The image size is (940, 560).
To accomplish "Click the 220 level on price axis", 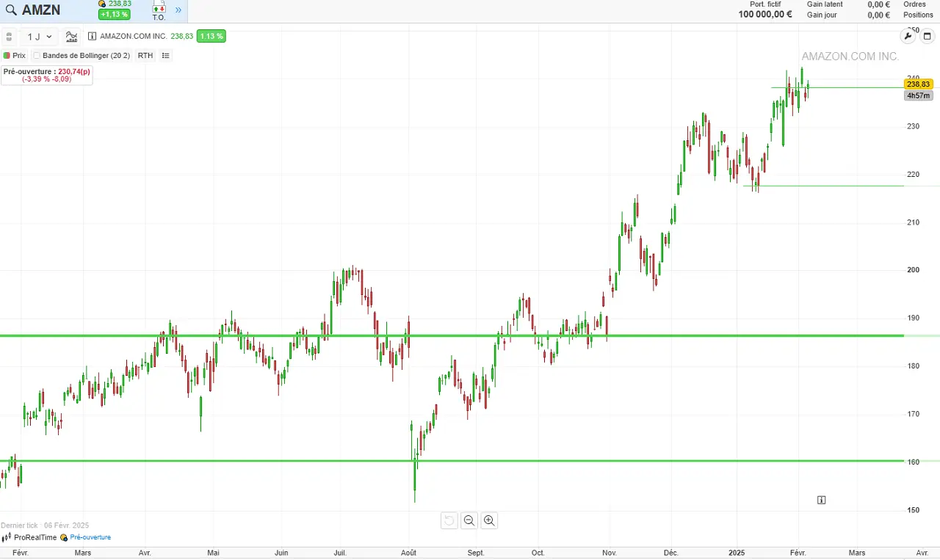I will (914, 174).
